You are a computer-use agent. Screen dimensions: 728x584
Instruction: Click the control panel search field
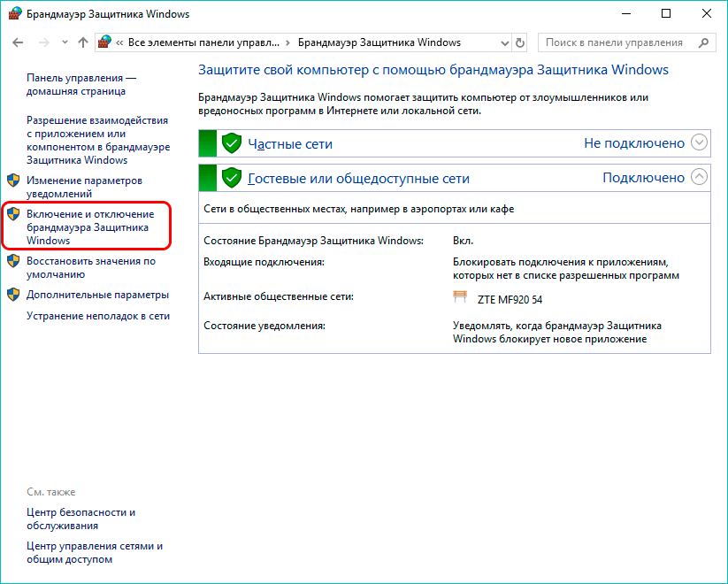point(627,42)
